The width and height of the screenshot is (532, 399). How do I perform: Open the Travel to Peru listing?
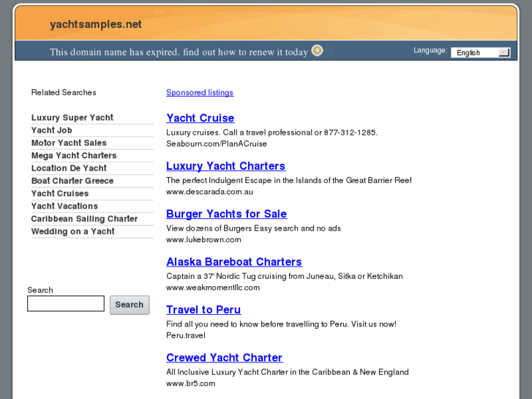(x=203, y=310)
